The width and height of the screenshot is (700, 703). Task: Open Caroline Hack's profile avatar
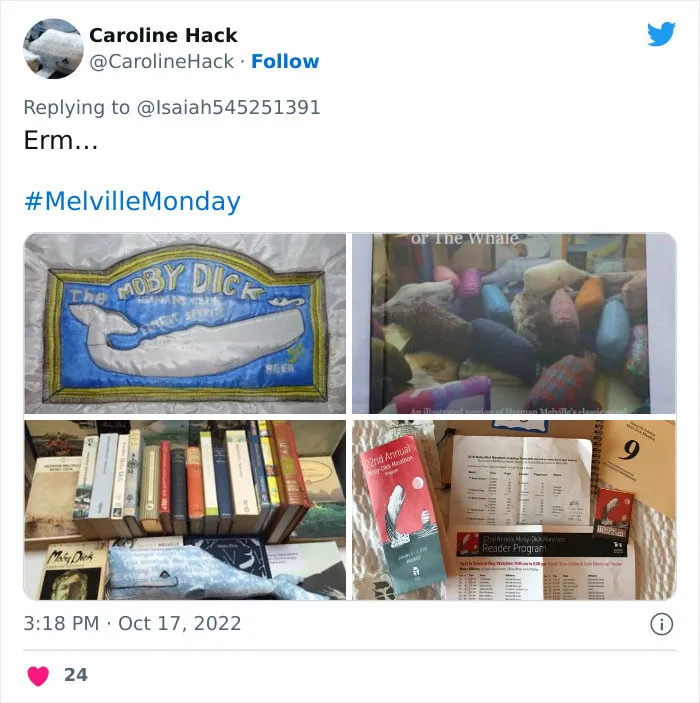point(53,48)
